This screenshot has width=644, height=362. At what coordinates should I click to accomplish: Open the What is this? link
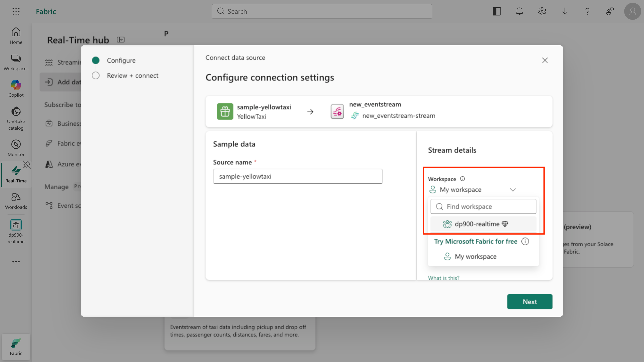443,278
